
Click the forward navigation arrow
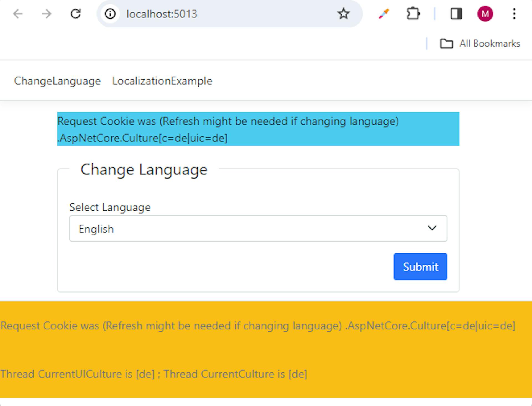pyautogui.click(x=47, y=14)
